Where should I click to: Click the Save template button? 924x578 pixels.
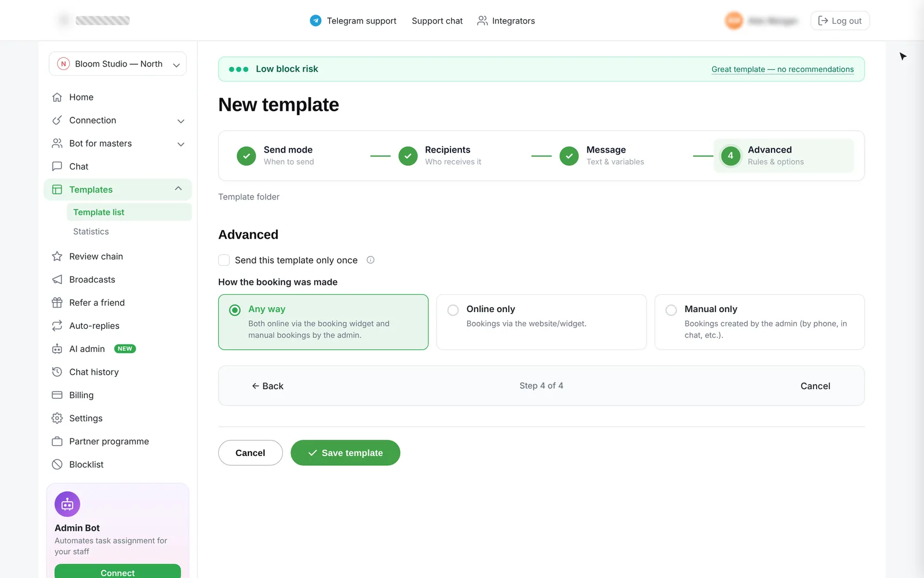345,453
